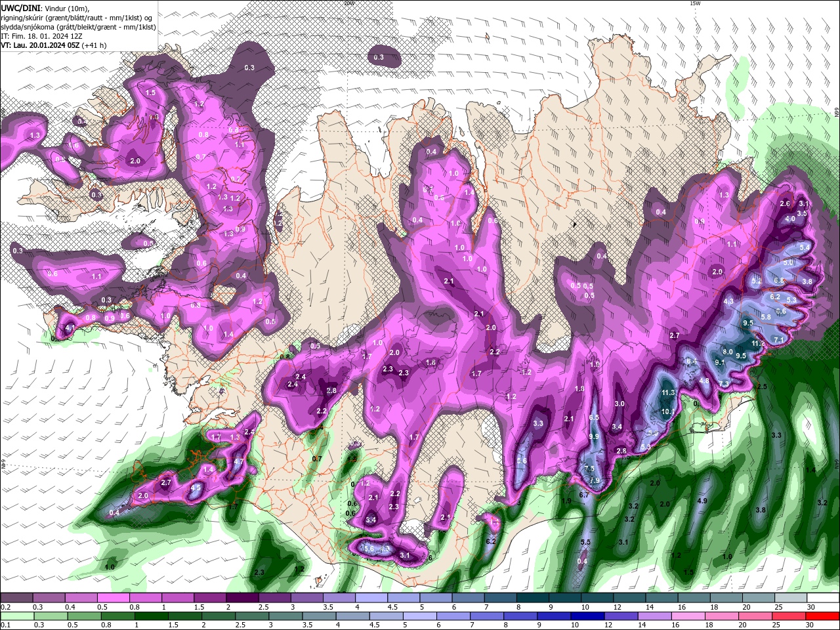
Task: Select the 5.4 value in the northeast
Action: coord(805,247)
